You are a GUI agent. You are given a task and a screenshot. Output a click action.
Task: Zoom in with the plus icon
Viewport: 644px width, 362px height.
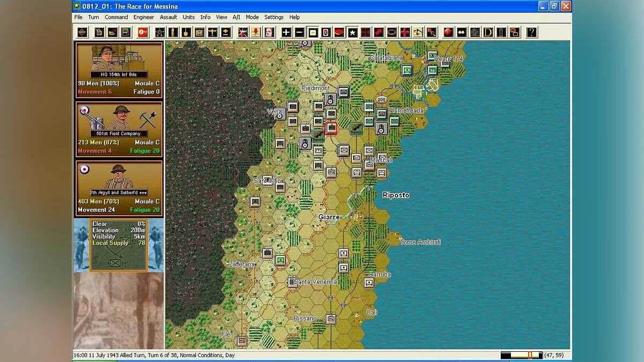pyautogui.click(x=286, y=32)
